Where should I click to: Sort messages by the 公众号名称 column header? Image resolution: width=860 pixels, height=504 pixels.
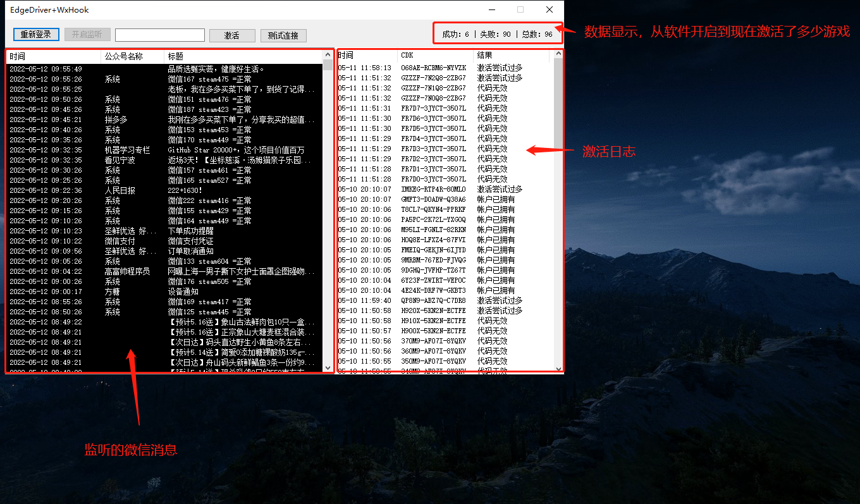click(x=133, y=56)
